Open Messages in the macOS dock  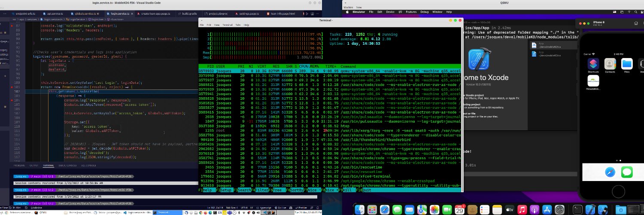coord(397,210)
